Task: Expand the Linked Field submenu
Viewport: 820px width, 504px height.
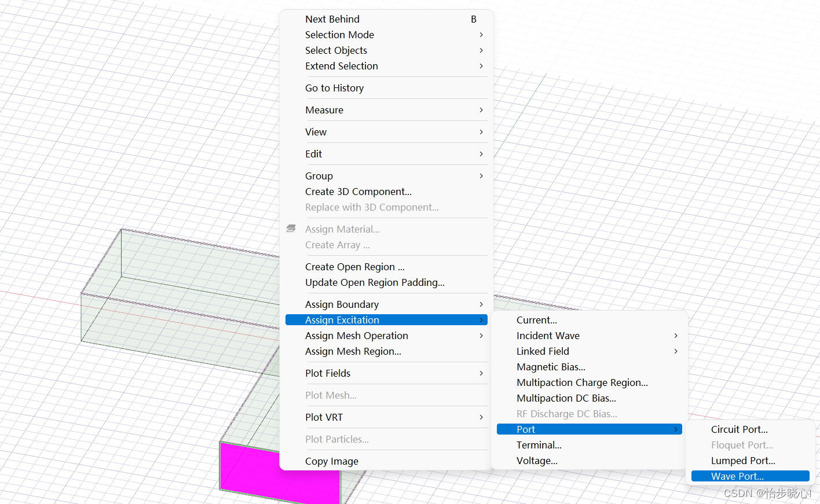Action: [x=590, y=351]
